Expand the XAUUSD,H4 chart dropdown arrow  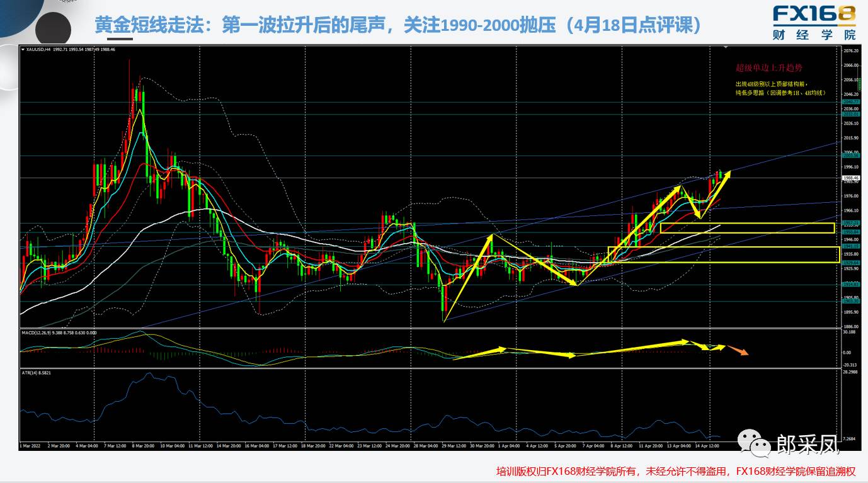pos(23,49)
